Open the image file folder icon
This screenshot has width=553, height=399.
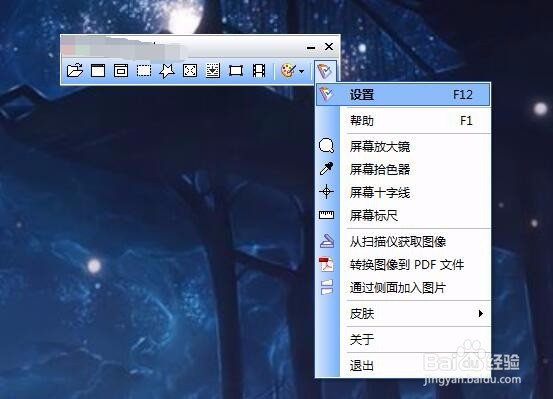75,71
